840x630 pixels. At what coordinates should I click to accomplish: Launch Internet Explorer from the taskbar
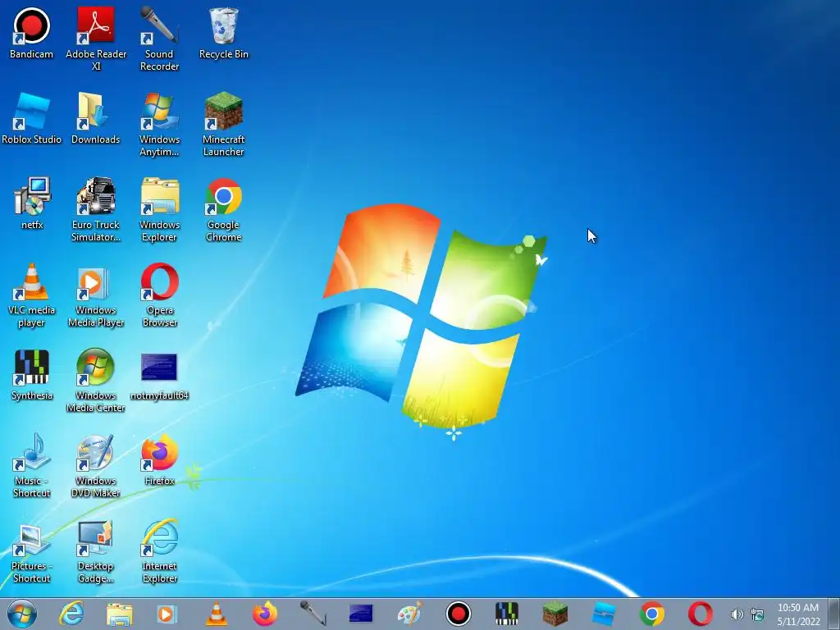pos(71,614)
